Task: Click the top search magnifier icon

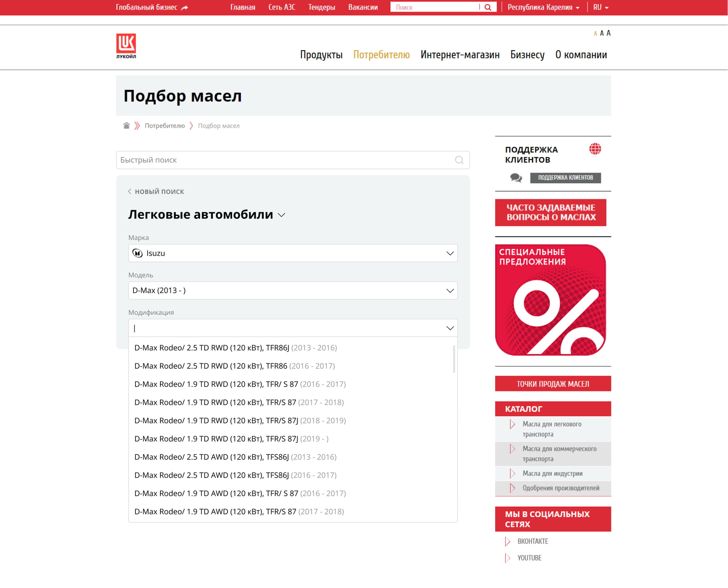Action: (488, 7)
